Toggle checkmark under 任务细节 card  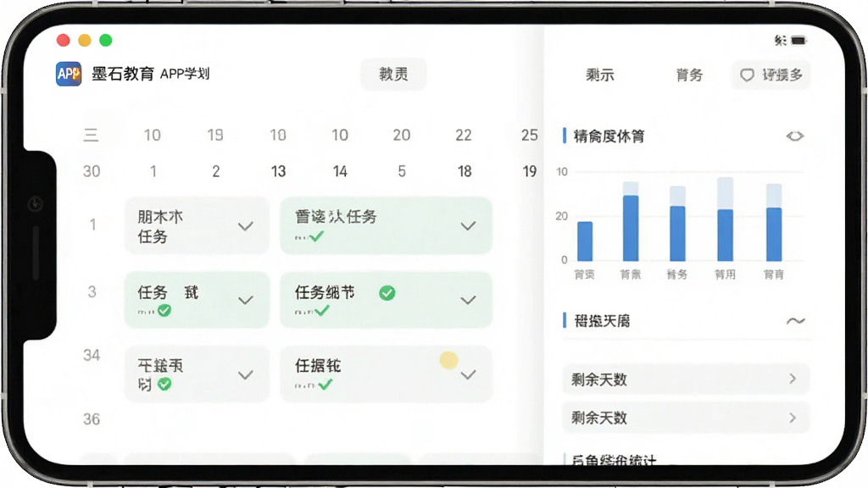[x=321, y=310]
